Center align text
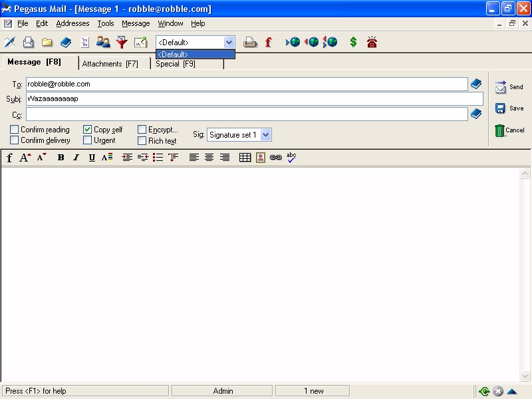This screenshot has width=532, height=399. (209, 158)
